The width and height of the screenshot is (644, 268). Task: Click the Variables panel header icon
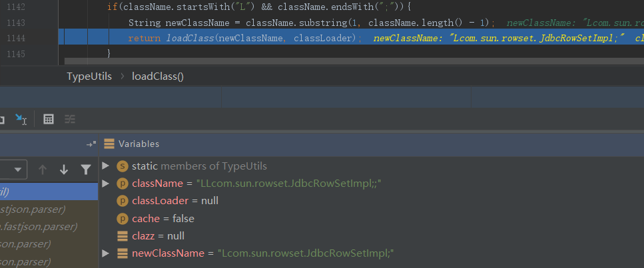[109, 144]
